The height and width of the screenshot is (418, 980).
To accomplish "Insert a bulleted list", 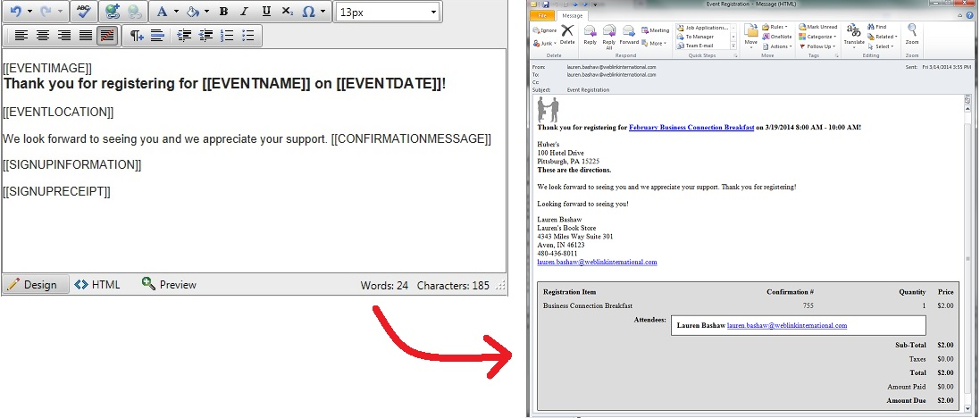I will (249, 36).
